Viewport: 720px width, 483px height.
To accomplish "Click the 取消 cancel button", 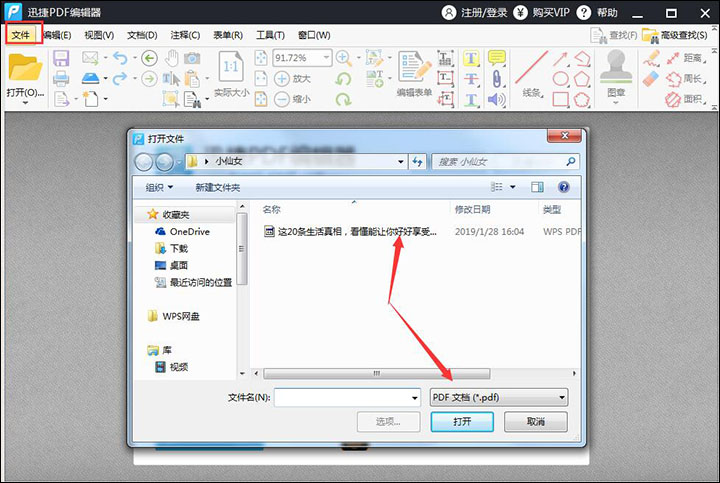I will click(x=536, y=422).
